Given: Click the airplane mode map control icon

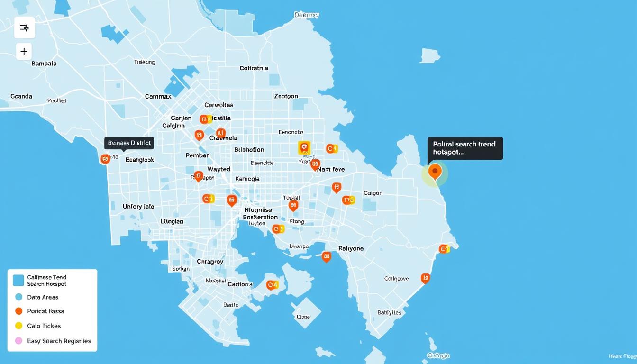Looking at the screenshot, I should tap(24, 27).
